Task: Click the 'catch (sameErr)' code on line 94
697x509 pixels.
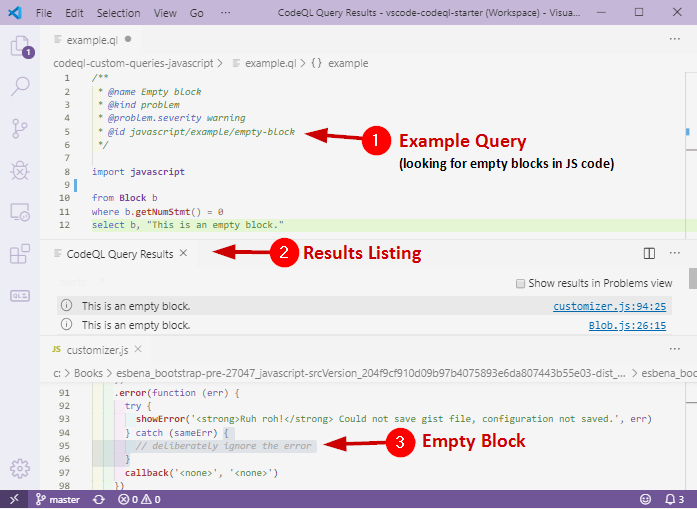Action: [176, 433]
